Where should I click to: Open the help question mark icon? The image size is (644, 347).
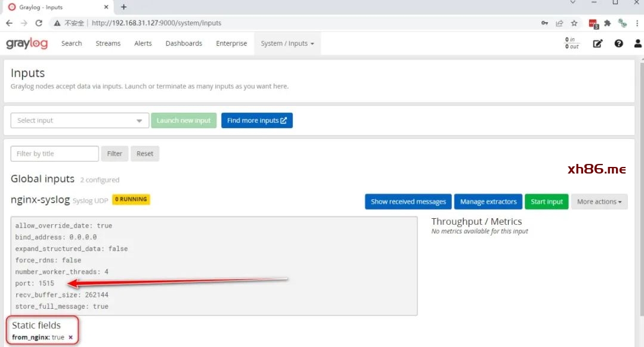[x=618, y=44]
